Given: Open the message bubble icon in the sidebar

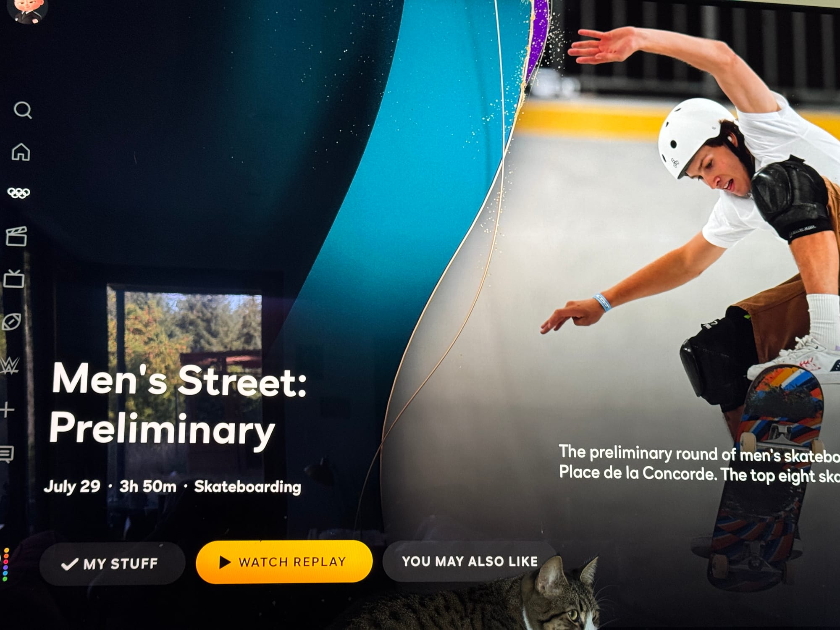Looking at the screenshot, I should (x=7, y=454).
